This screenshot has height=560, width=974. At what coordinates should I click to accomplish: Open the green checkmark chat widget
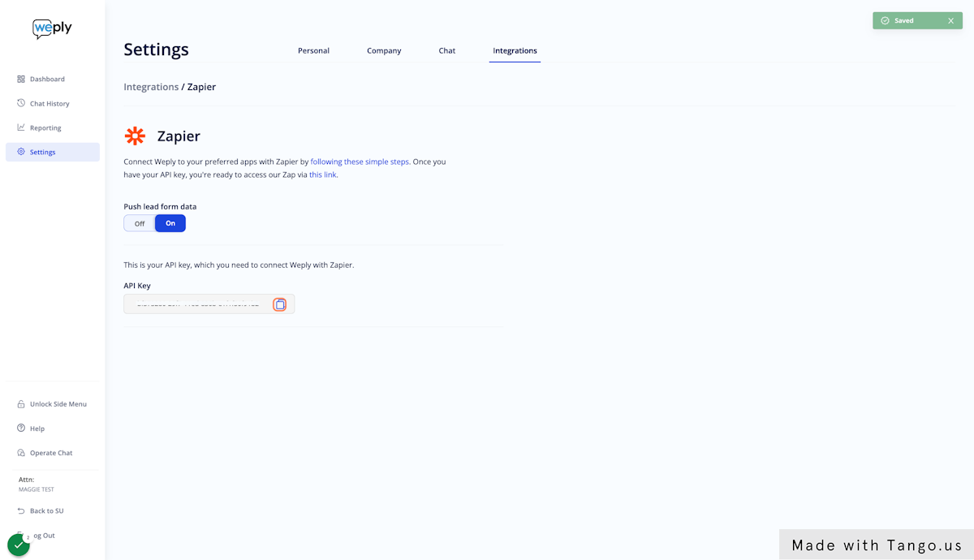tap(19, 545)
